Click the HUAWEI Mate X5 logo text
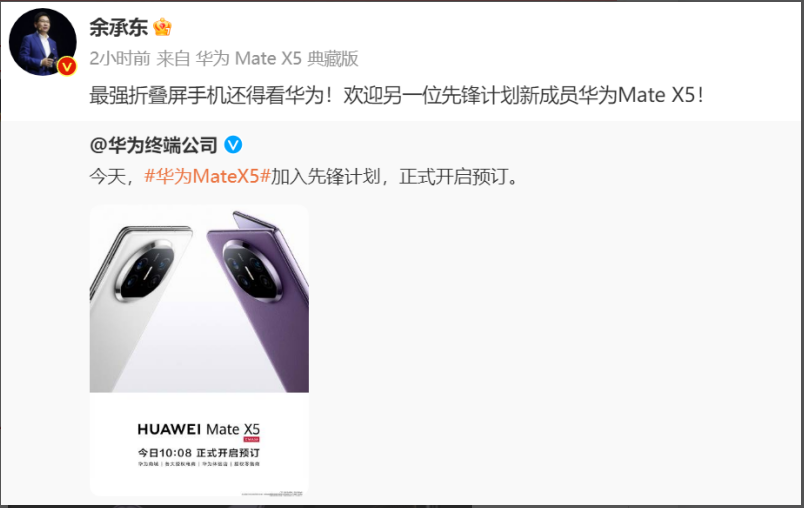 click(199, 429)
